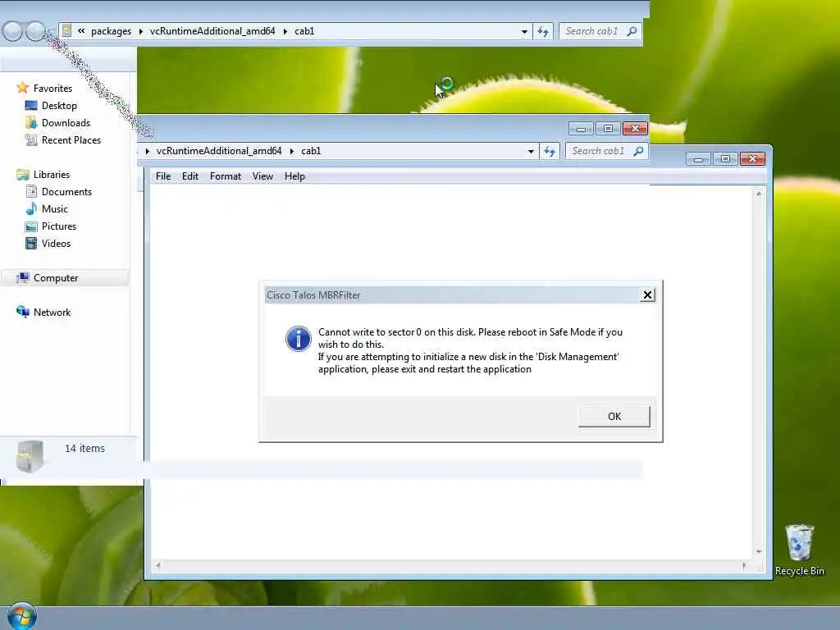Viewport: 840px width, 630px height.
Task: Click Notepad horizontal scrollbar right arrow
Action: [x=744, y=565]
